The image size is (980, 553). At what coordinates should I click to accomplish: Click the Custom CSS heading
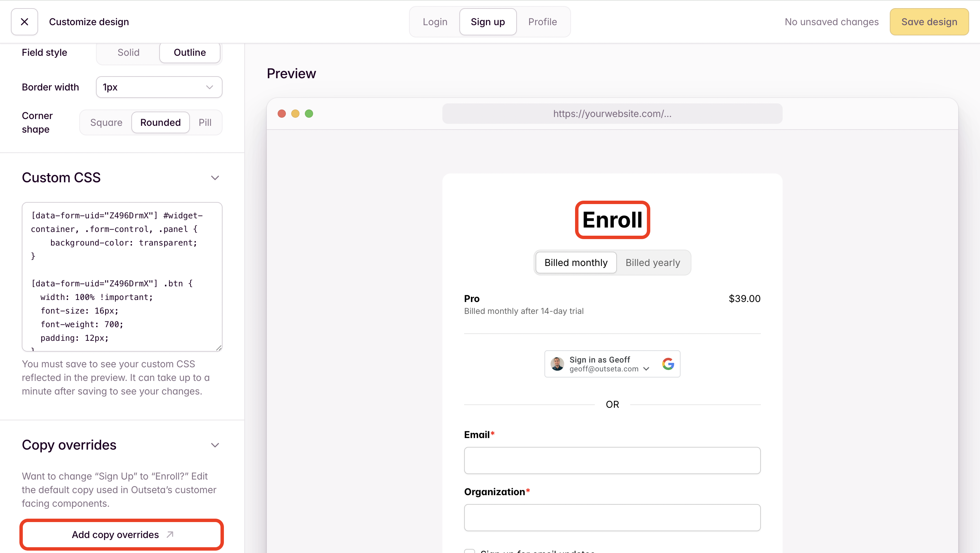(x=61, y=178)
